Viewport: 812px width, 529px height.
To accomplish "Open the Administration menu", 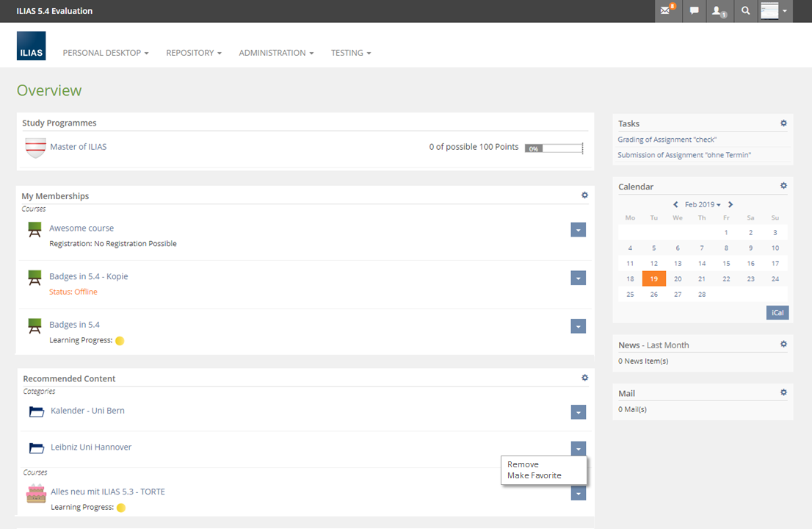I will coord(276,53).
